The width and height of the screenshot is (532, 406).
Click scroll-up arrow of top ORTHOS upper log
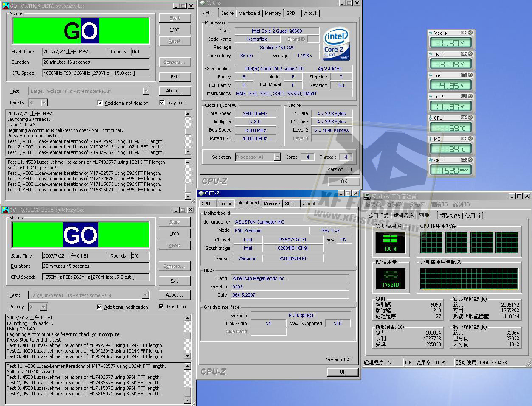point(188,114)
